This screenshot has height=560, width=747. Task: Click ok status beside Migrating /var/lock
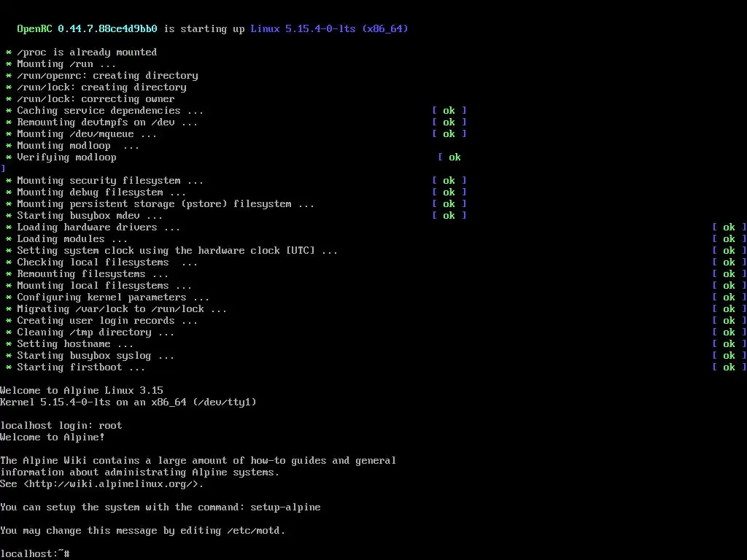point(729,308)
